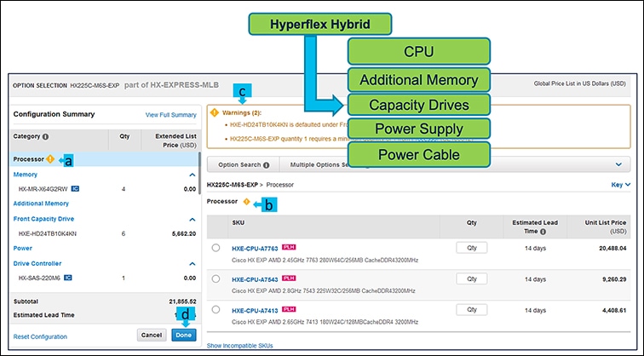Viewport: 644px width, 356px height.
Task: Collapse the Memory category section
Action: click(x=192, y=174)
